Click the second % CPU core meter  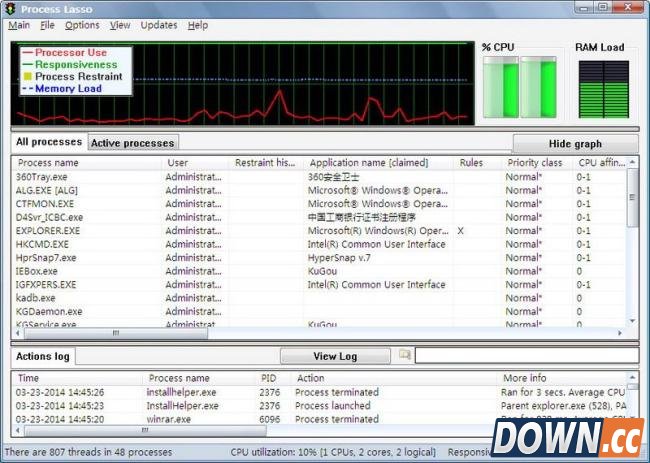(538, 87)
